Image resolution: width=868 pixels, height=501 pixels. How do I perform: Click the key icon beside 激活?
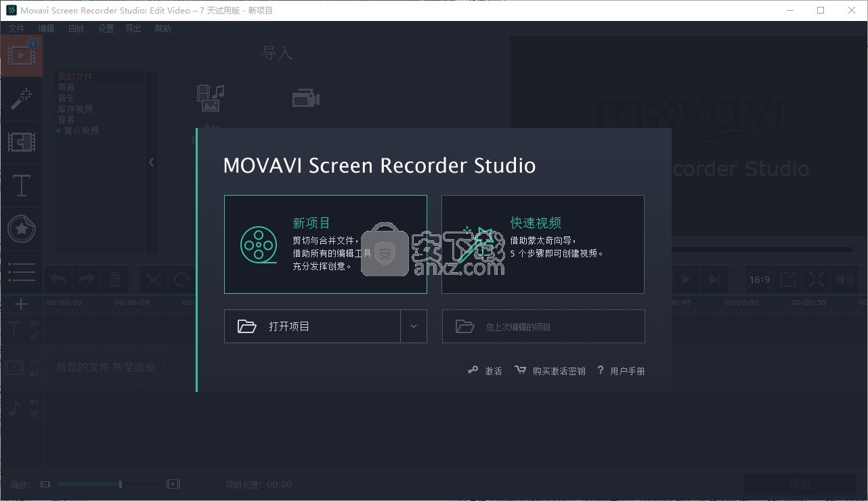pyautogui.click(x=473, y=370)
